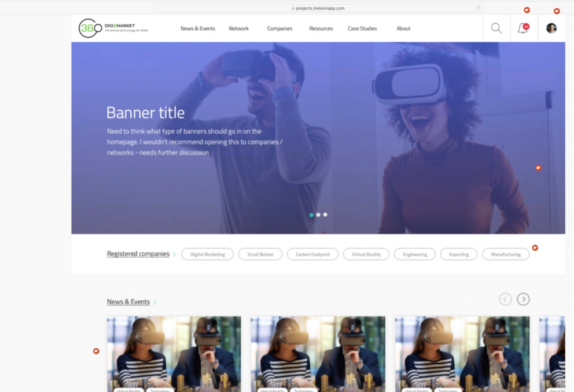Image resolution: width=574 pixels, height=392 pixels.
Task: Select the first banner carousel dot
Action: 311,215
